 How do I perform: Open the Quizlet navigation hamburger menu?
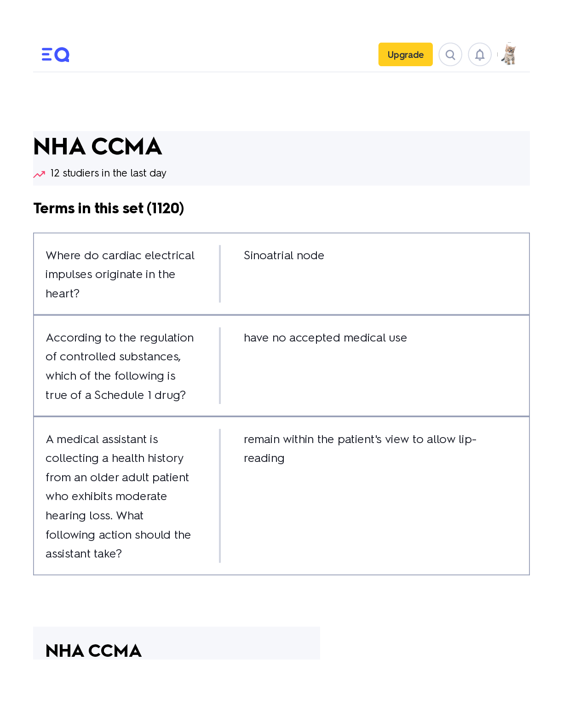coord(46,54)
